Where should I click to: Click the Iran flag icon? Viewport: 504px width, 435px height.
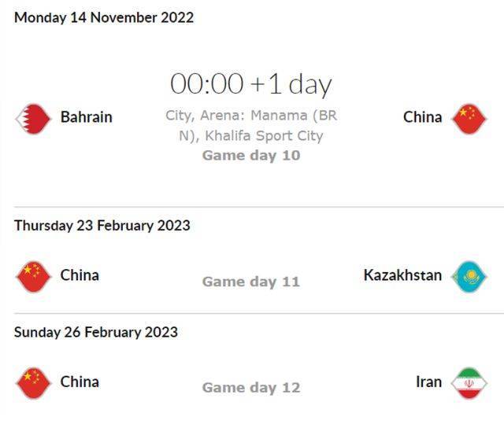pos(469,383)
